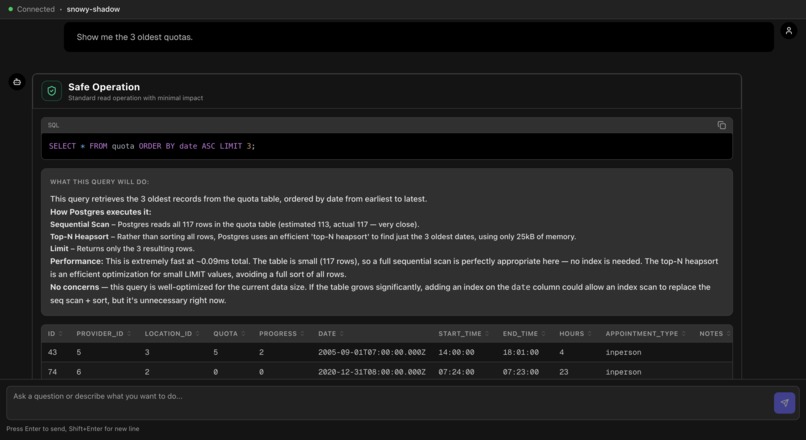Sort table by PROGRESS column

(x=281, y=334)
